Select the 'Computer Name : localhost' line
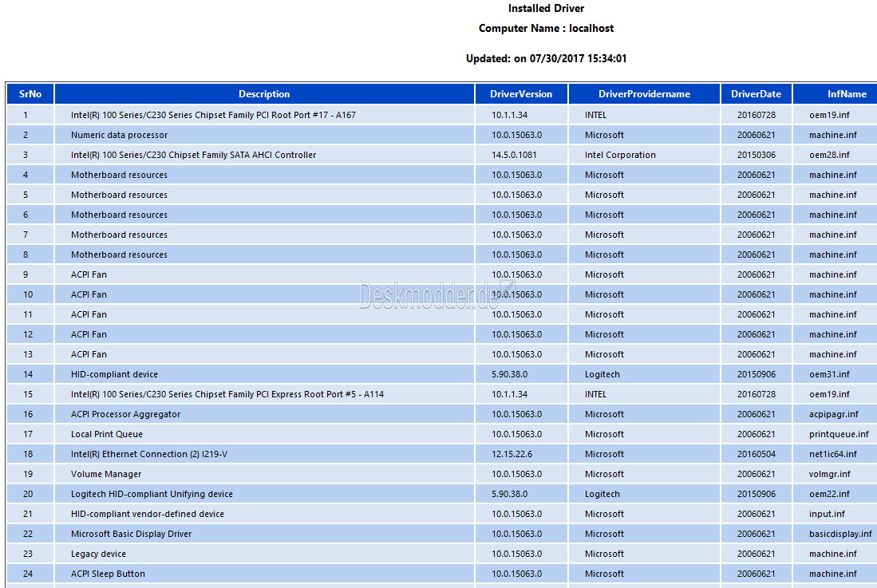Screen dimensions: 877x588 [x=546, y=29]
